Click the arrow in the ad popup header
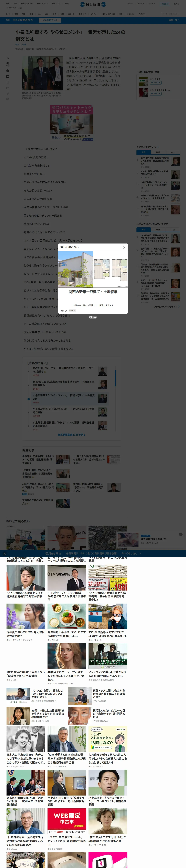Screen dimensions: 186x868 coord(124,247)
